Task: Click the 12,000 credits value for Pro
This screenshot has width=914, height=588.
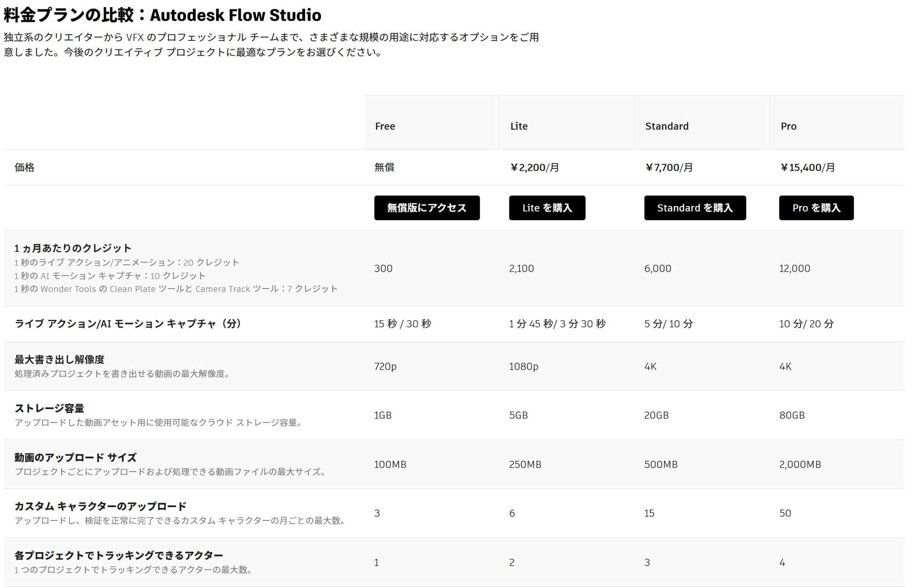Action: [795, 268]
